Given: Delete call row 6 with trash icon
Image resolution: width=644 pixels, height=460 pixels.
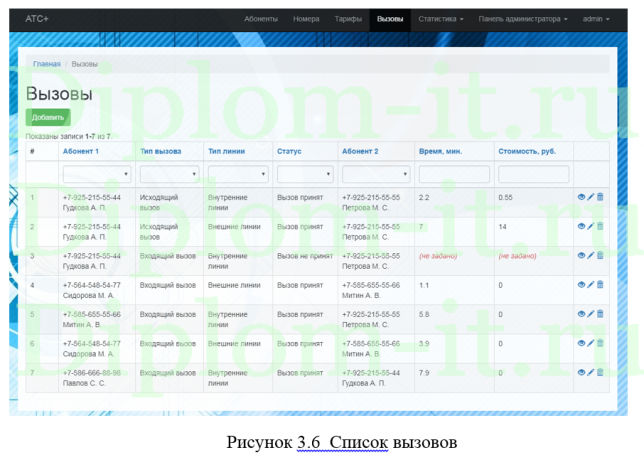Looking at the screenshot, I should (x=600, y=343).
